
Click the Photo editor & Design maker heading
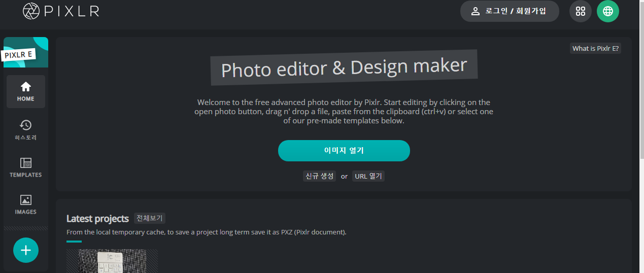pos(344,67)
